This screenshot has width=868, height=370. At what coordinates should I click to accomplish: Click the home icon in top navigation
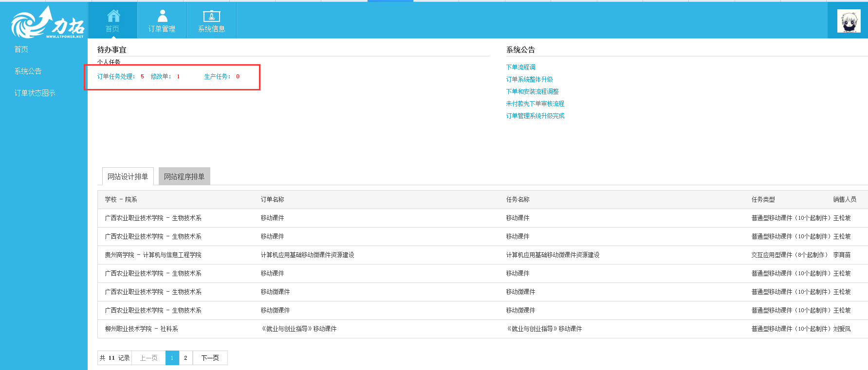[x=113, y=16]
